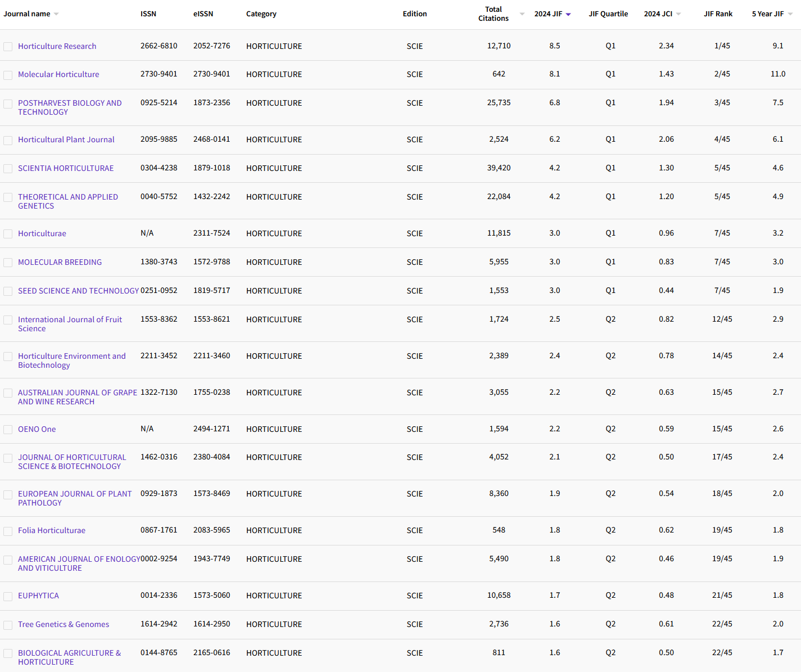Click eISSN value 2165-0616
This screenshot has width=801, height=672.
[212, 653]
